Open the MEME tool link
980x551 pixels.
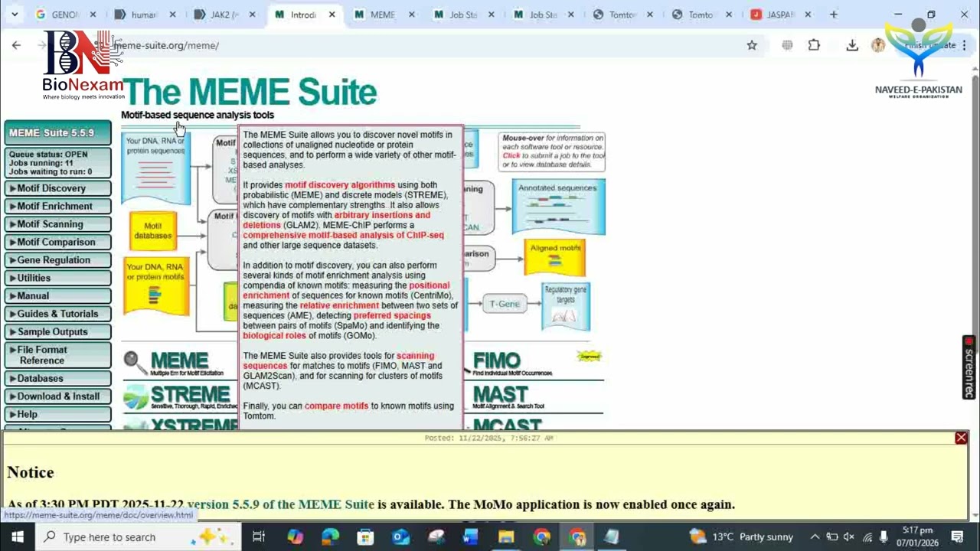(x=179, y=360)
